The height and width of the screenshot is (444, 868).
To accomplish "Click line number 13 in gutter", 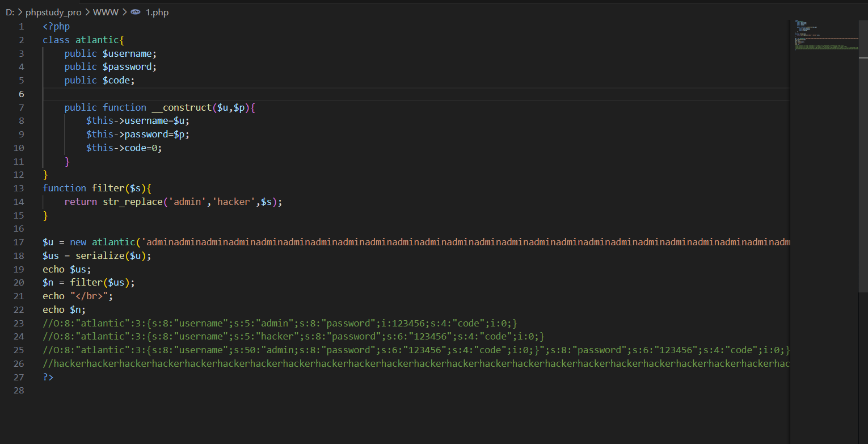I will click(x=19, y=188).
